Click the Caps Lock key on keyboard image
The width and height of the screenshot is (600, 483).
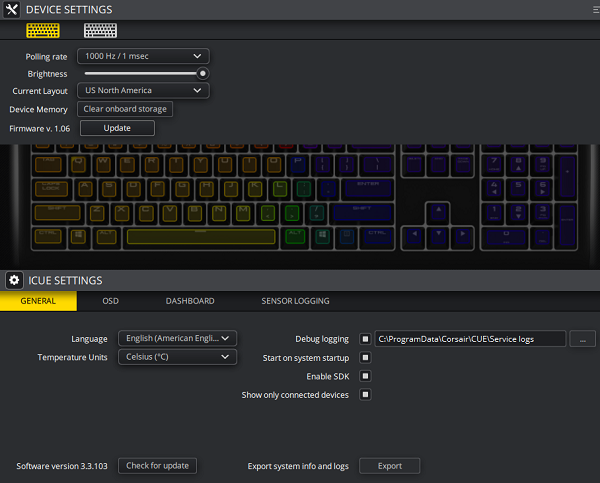click(49, 188)
